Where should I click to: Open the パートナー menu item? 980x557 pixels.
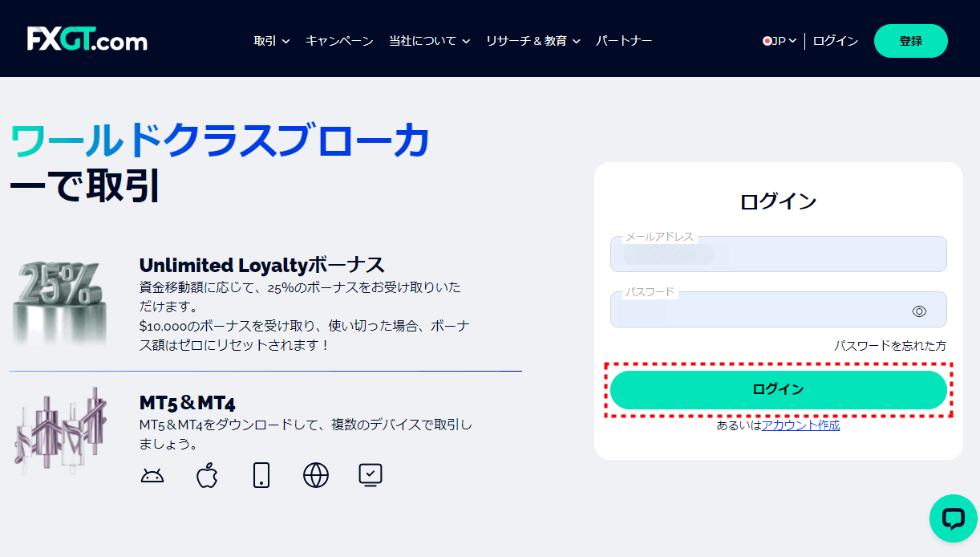click(x=624, y=41)
